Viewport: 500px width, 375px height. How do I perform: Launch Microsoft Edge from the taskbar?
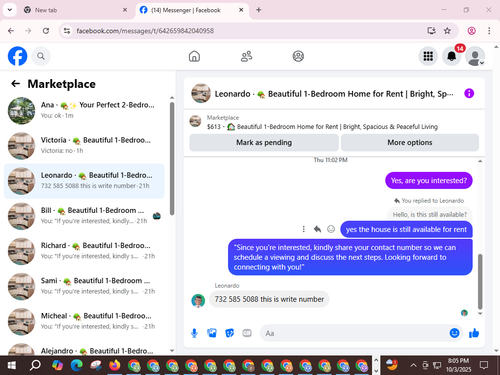point(77,365)
